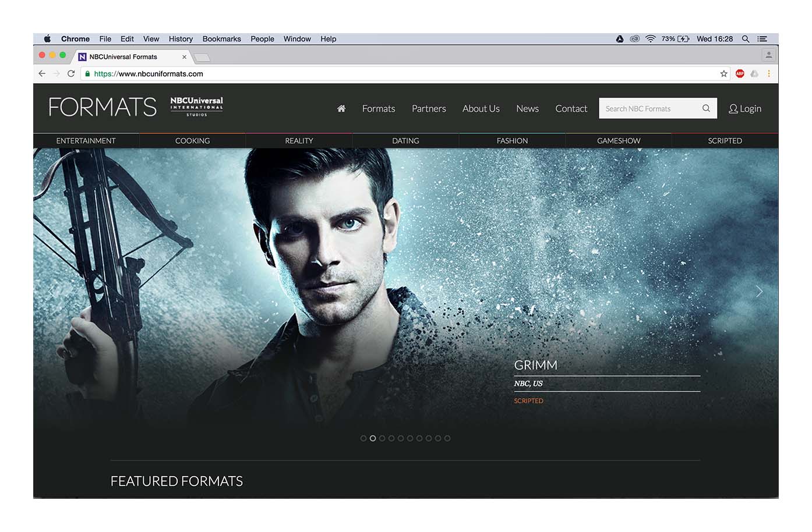Click the green lock icon in address bar
Viewport: 812px width, 532px height.
pos(87,74)
